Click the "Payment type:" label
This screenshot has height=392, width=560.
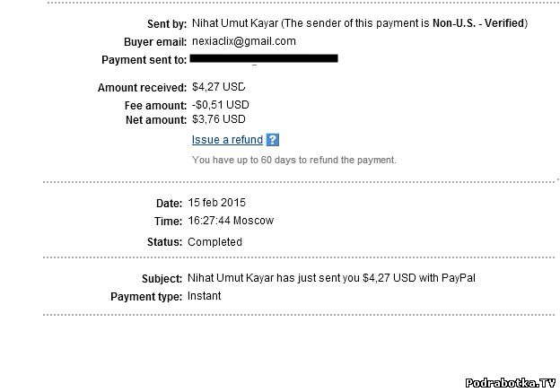tap(146, 296)
